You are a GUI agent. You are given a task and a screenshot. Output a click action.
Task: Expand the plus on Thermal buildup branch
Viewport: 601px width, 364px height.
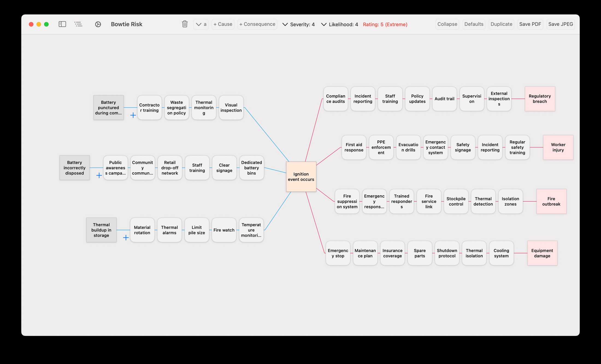click(126, 238)
